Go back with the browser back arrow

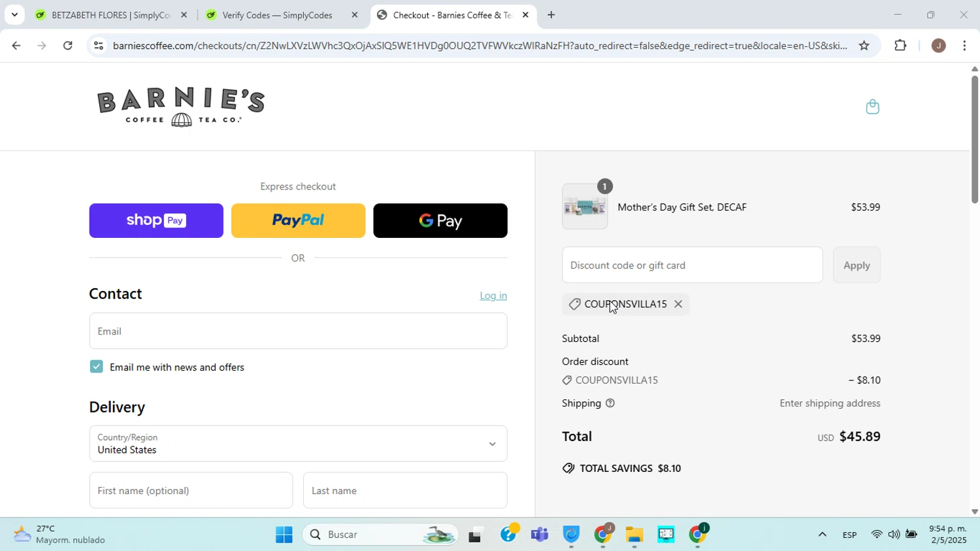coord(16,46)
